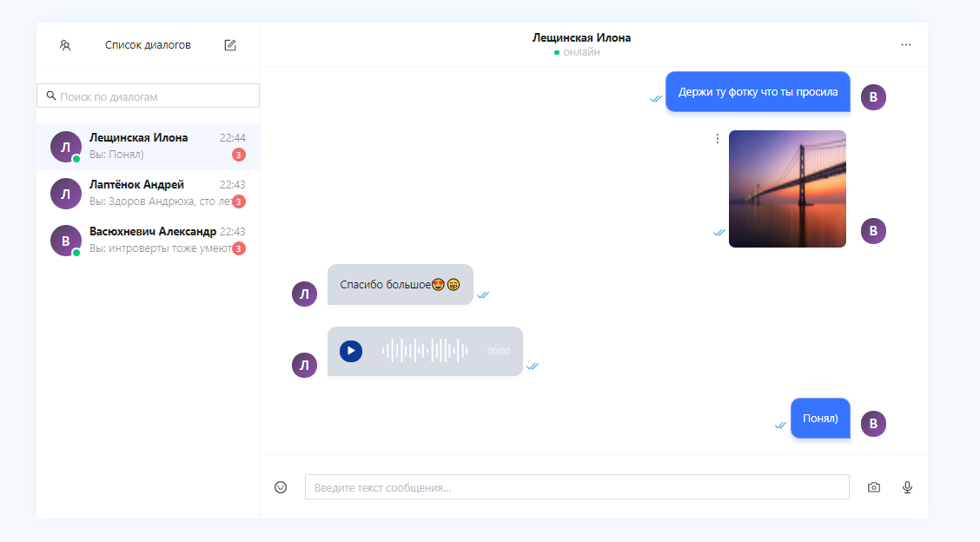The width and height of the screenshot is (980, 542).
Task: View the bridge photo thumbnail
Action: [787, 188]
